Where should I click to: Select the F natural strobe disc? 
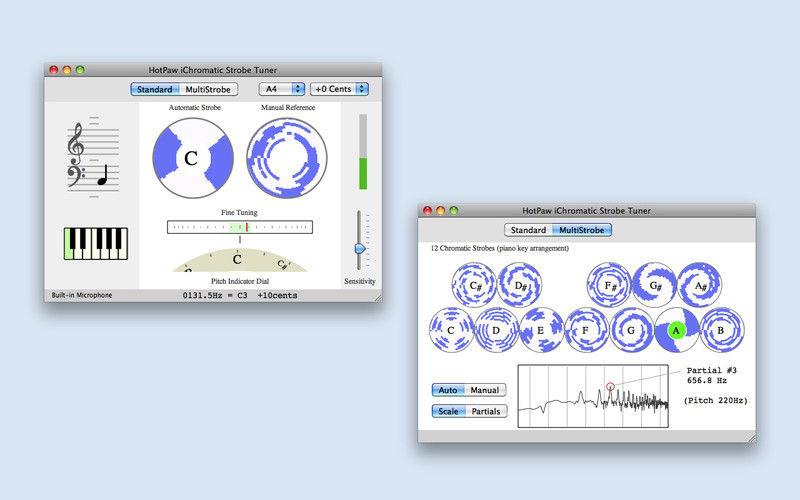click(x=586, y=330)
